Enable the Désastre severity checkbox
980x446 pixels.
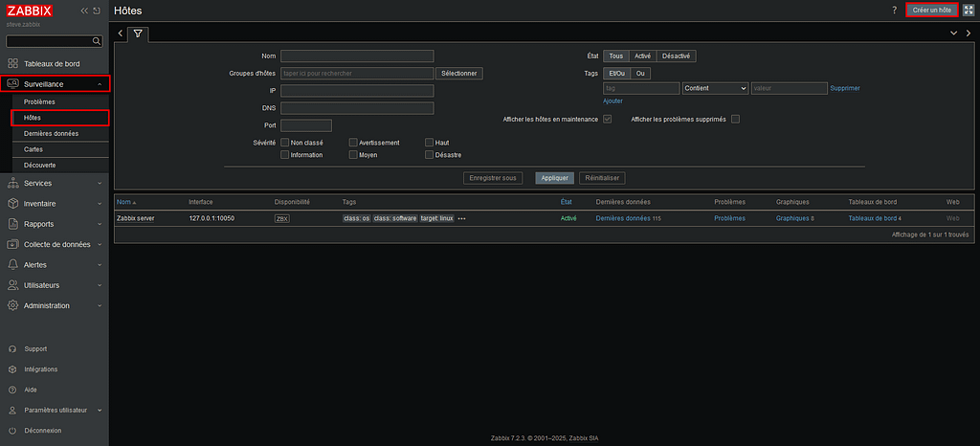coord(429,155)
